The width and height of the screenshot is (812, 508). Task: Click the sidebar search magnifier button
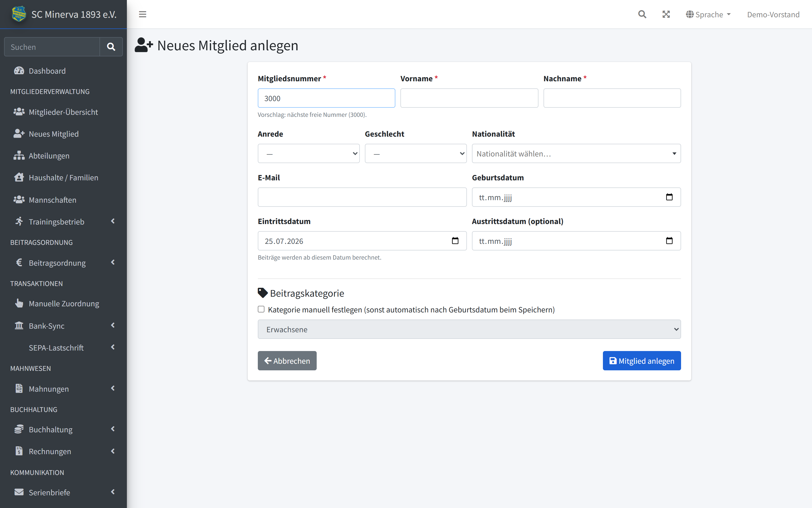(x=111, y=47)
